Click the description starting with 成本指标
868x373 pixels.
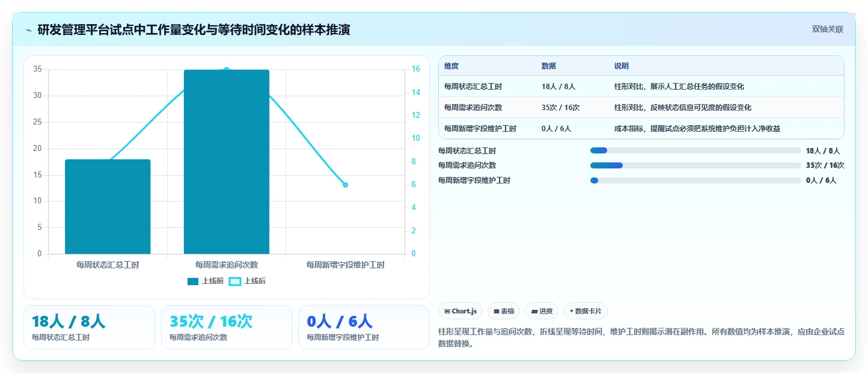click(697, 129)
